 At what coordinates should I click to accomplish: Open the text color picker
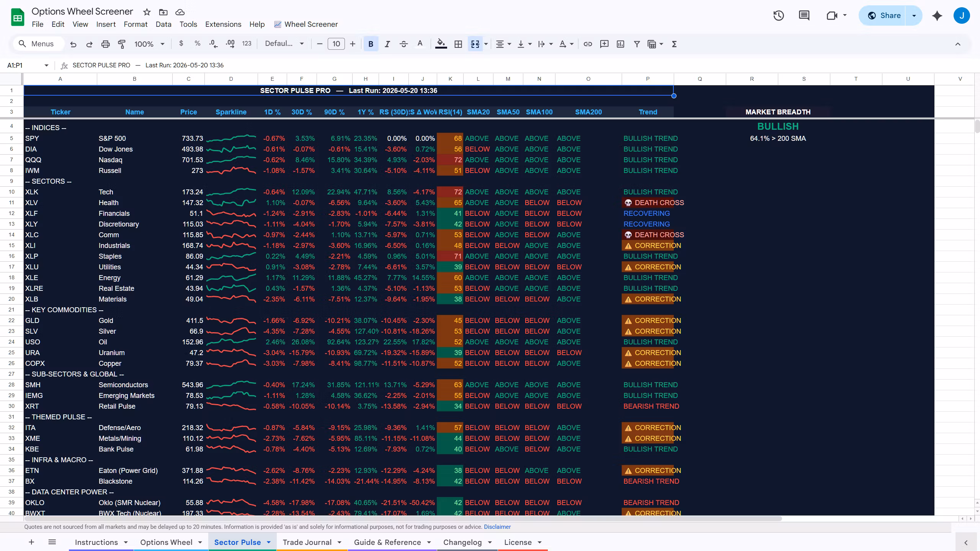pos(420,44)
